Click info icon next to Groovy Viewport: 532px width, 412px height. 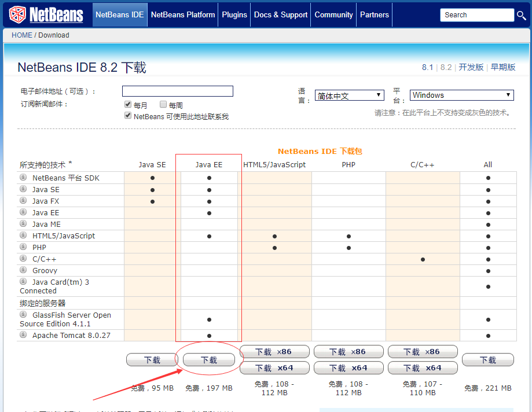[x=23, y=270]
